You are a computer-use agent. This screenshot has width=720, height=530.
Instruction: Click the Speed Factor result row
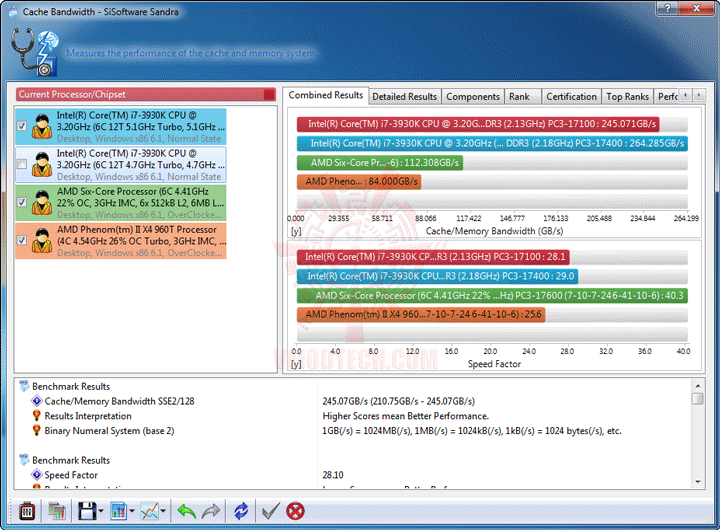tap(354, 474)
